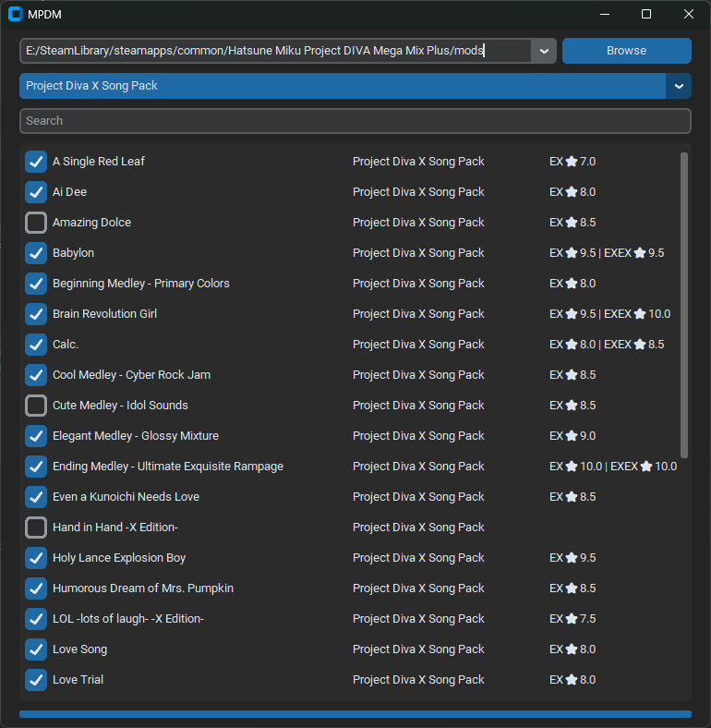This screenshot has width=711, height=728.
Task: Click the 'Brain Revolution Girl' title
Action: pyautogui.click(x=105, y=314)
